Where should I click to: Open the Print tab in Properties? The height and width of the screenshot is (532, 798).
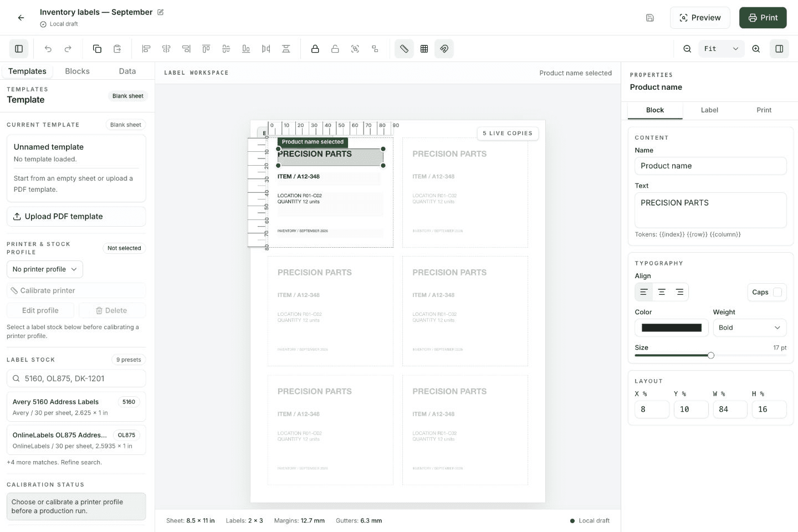[x=764, y=110]
